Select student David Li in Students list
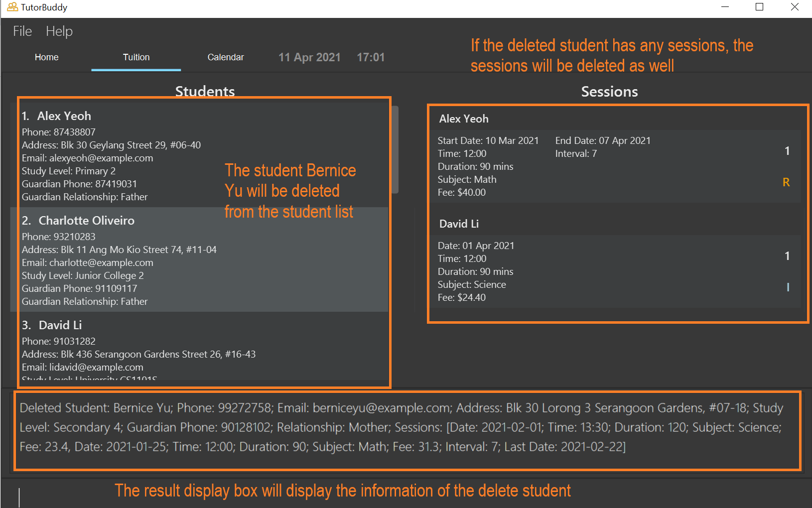812x508 pixels. 199,346
